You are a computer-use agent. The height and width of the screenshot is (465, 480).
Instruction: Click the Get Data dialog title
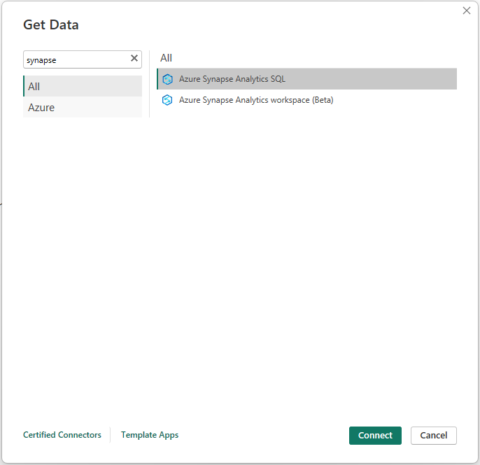(x=51, y=25)
